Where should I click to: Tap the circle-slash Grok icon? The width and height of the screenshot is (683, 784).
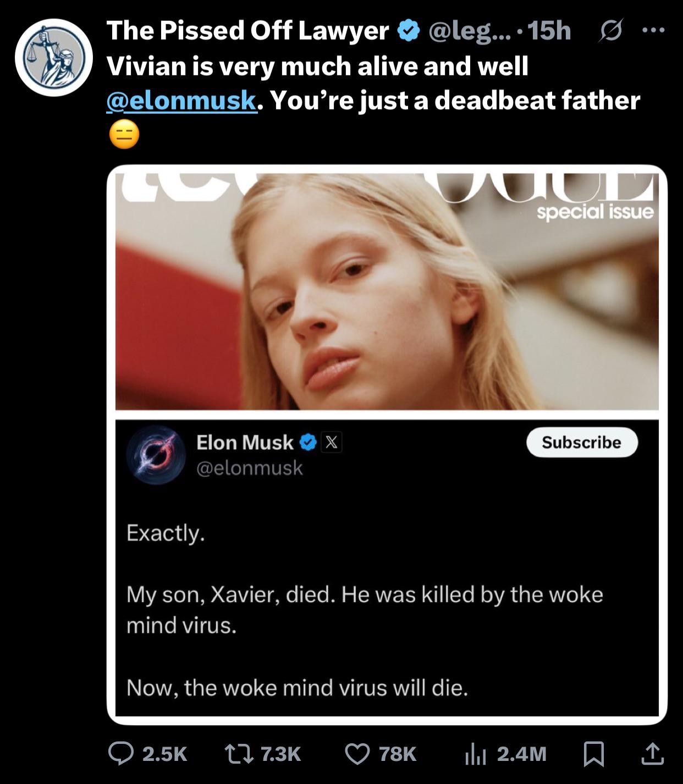610,31
